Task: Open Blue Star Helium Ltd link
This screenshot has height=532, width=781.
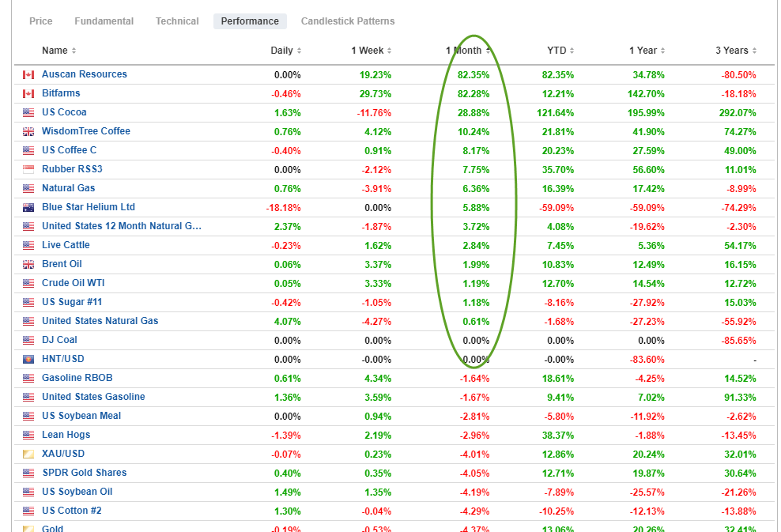Action: point(89,207)
